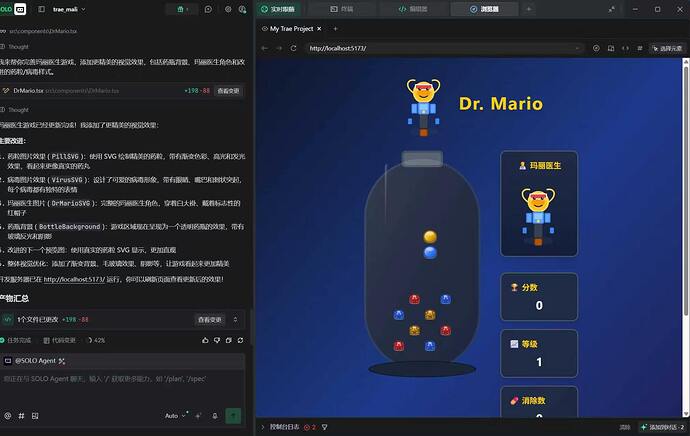The image size is (690, 436).
Task: Send the message with green arrow button
Action: (233, 415)
